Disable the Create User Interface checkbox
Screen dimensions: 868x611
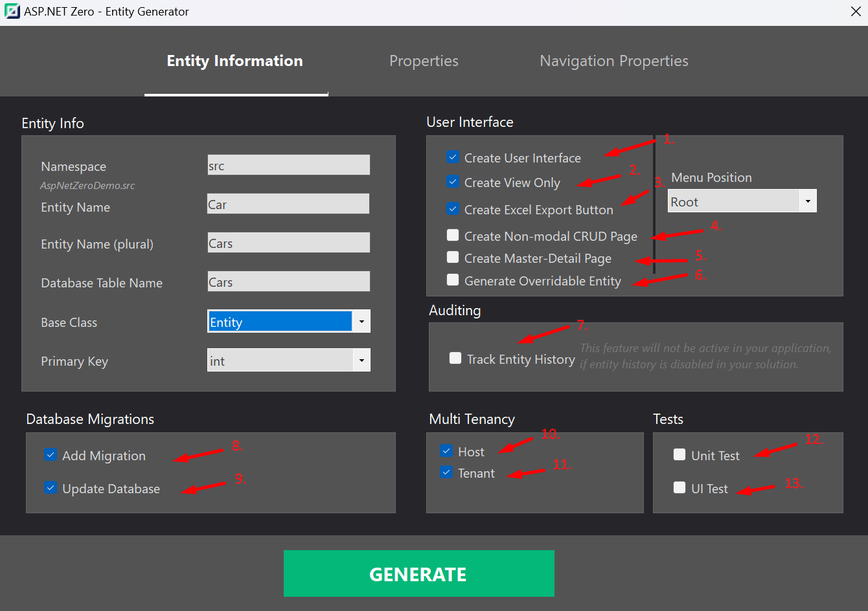coord(453,157)
